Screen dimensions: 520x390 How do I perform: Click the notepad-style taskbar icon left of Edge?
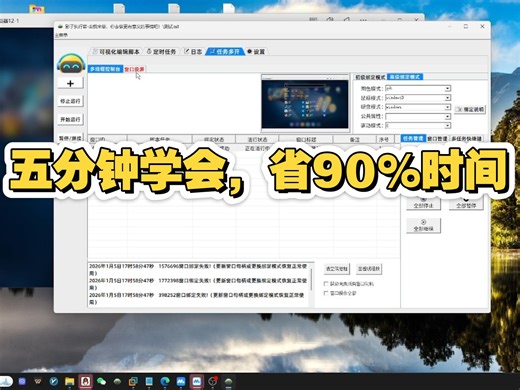(x=149, y=381)
